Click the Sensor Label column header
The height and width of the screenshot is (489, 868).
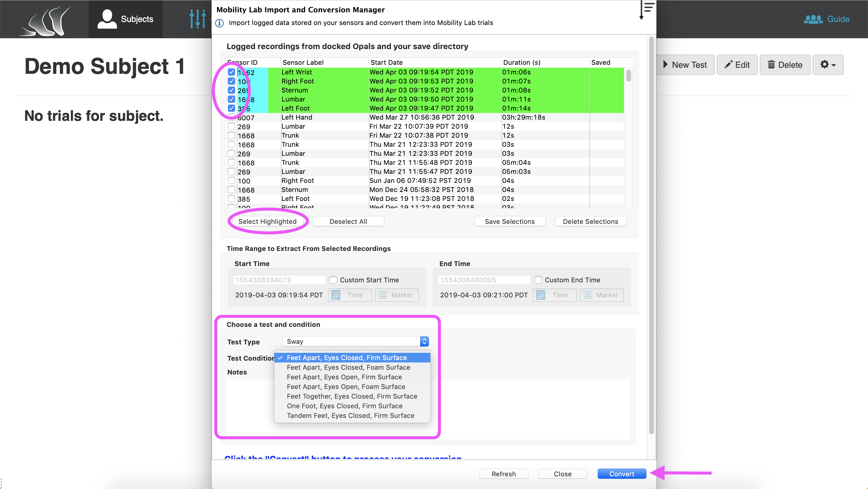tap(325, 62)
